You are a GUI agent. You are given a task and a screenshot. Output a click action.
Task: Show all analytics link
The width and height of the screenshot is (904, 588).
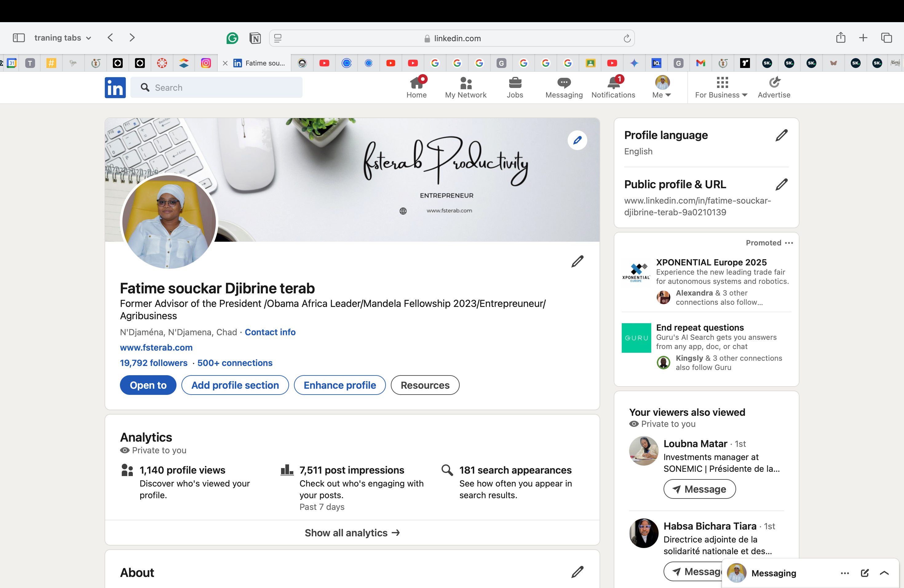click(352, 533)
